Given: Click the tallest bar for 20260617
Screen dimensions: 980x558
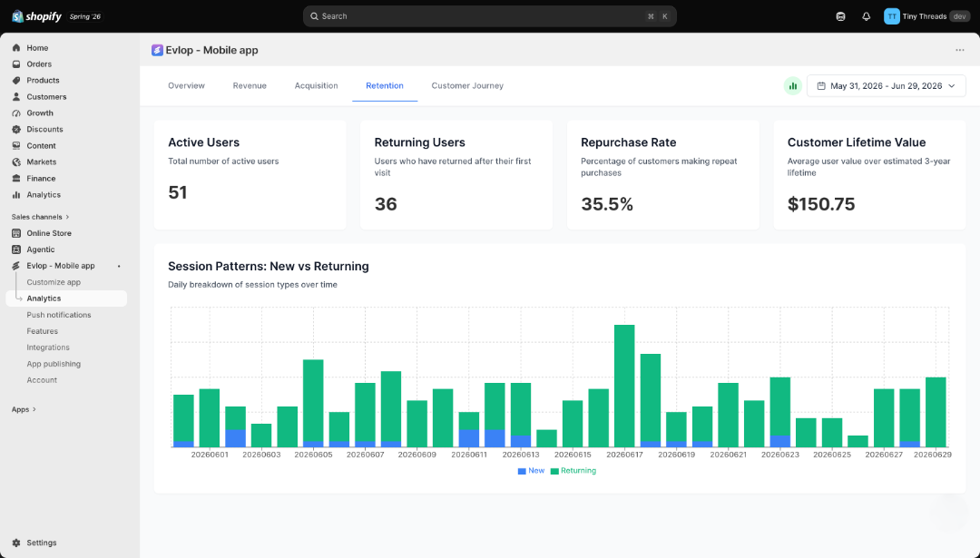Looking at the screenshot, I should pyautogui.click(x=624, y=386).
